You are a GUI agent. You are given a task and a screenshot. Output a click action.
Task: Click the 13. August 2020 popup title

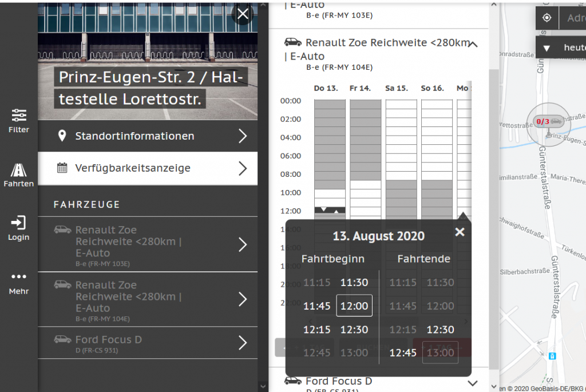[x=379, y=236]
